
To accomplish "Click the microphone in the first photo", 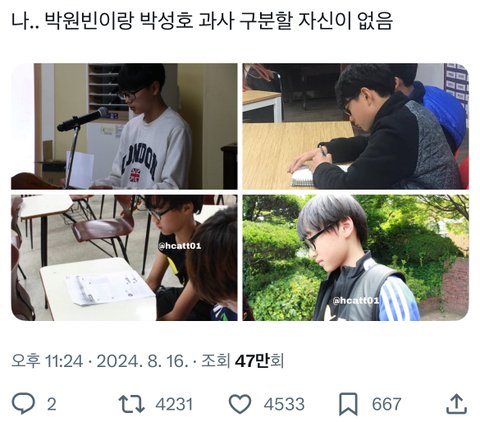I will pyautogui.click(x=83, y=119).
